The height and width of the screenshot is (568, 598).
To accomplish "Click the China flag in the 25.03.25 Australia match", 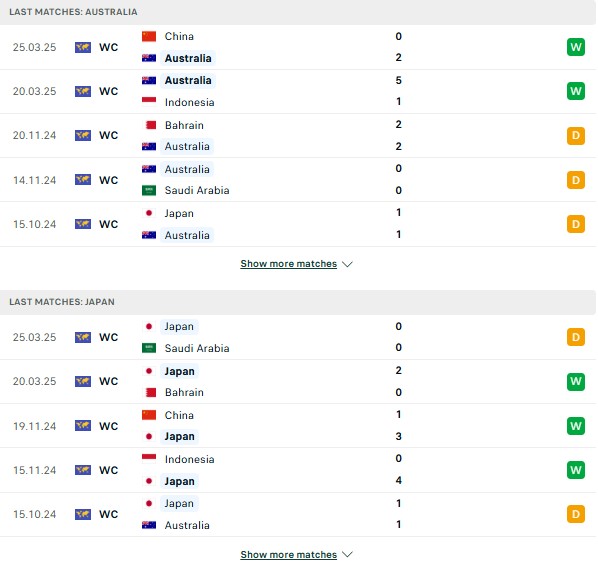I will [149, 36].
